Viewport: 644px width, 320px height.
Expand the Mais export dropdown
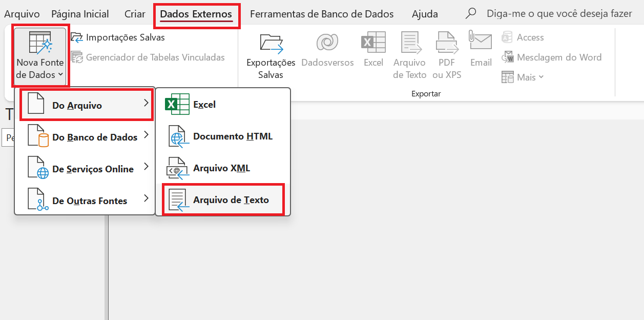(x=523, y=77)
